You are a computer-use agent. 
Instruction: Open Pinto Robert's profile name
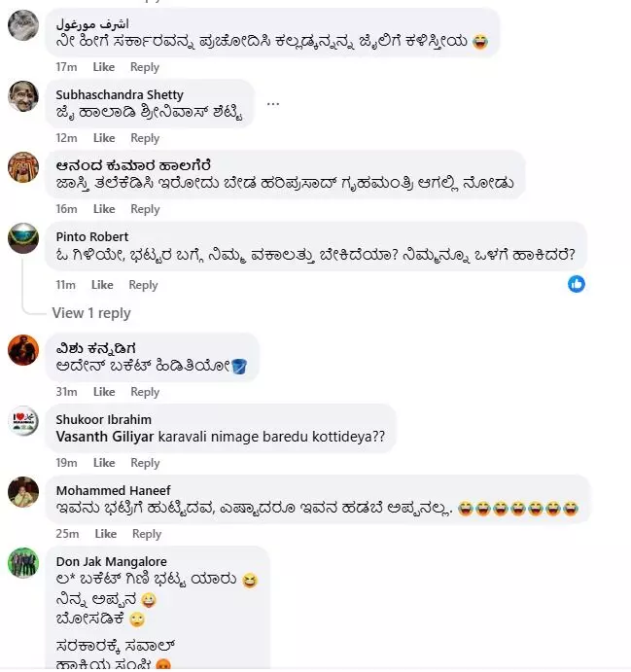click(92, 236)
